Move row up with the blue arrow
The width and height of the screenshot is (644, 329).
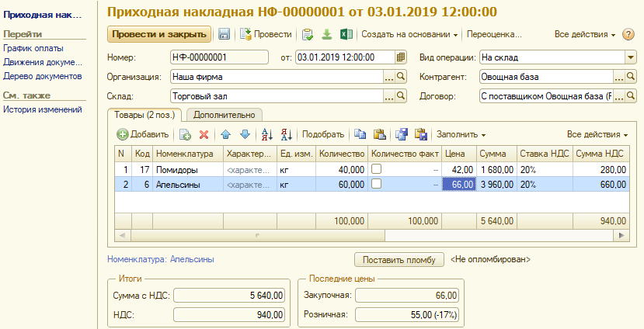coord(226,134)
